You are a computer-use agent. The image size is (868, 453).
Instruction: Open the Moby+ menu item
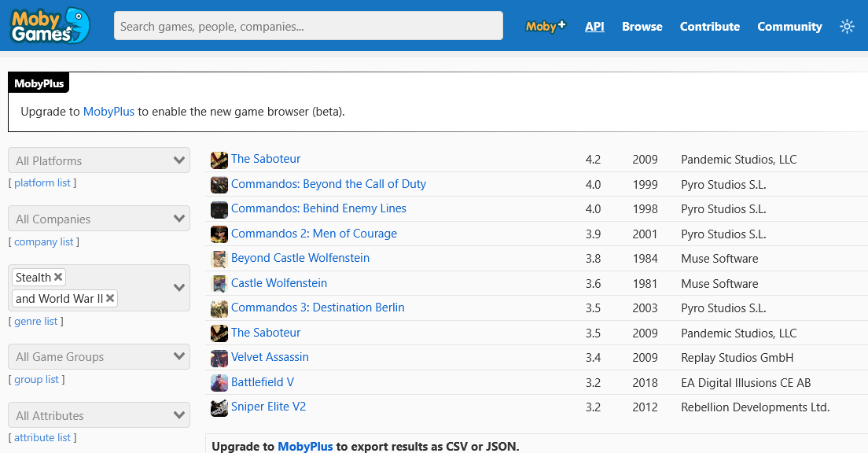click(x=546, y=26)
